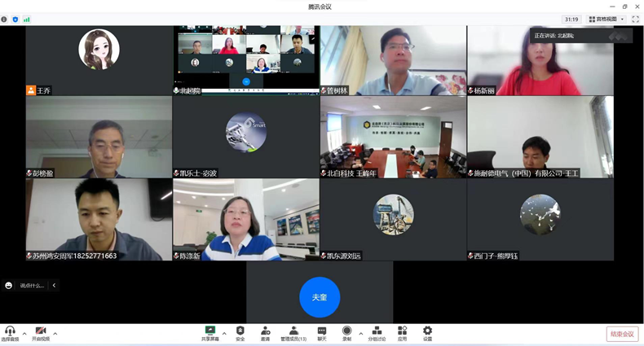The height and width of the screenshot is (346, 644).
Task: Toggle 选择音频 (Select Audio) headphone button
Action: [10, 333]
